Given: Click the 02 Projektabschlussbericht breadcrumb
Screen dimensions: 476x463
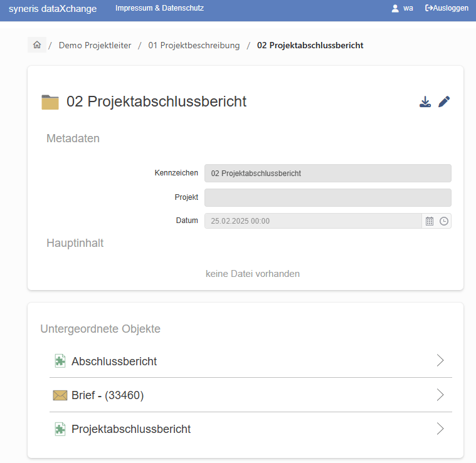Looking at the screenshot, I should coord(310,45).
